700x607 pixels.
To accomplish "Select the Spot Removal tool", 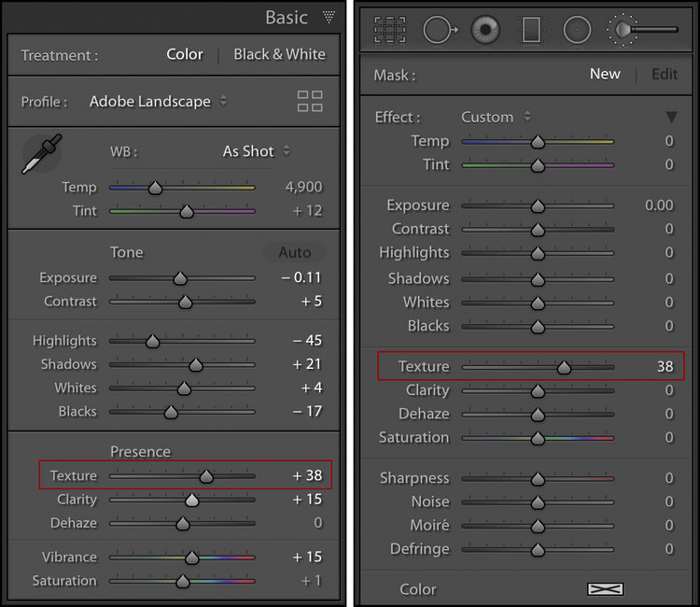I will click(x=439, y=30).
